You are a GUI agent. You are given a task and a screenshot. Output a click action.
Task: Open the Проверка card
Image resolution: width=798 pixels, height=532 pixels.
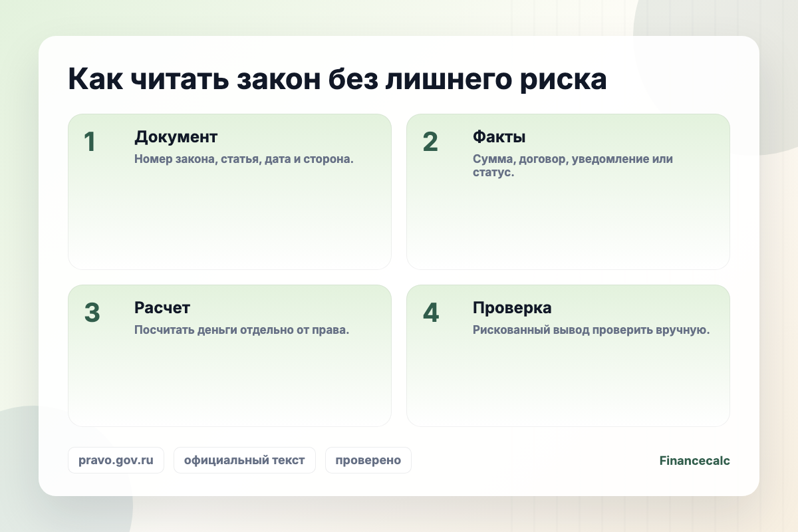(x=568, y=356)
